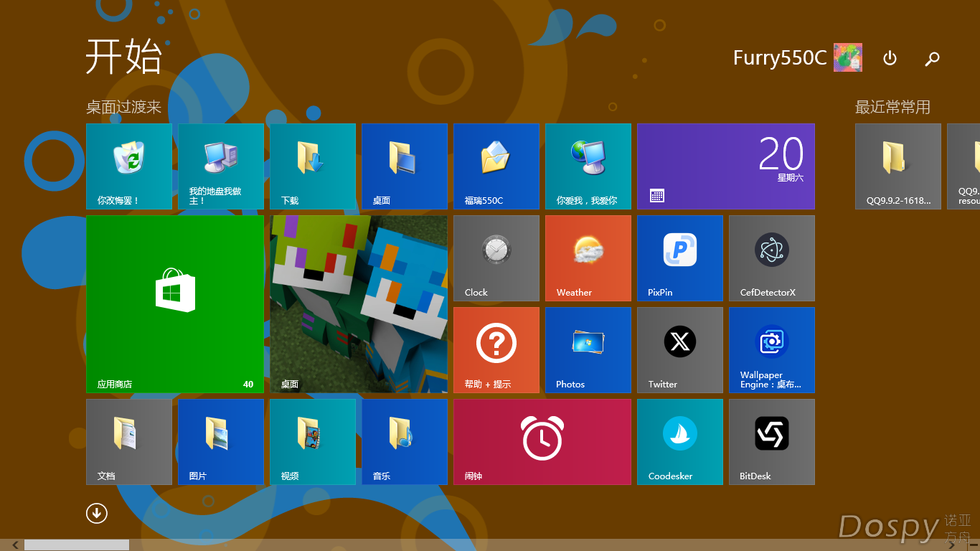Launch the CefDetectorX tile
The height and width of the screenshot is (551, 980).
click(x=772, y=258)
